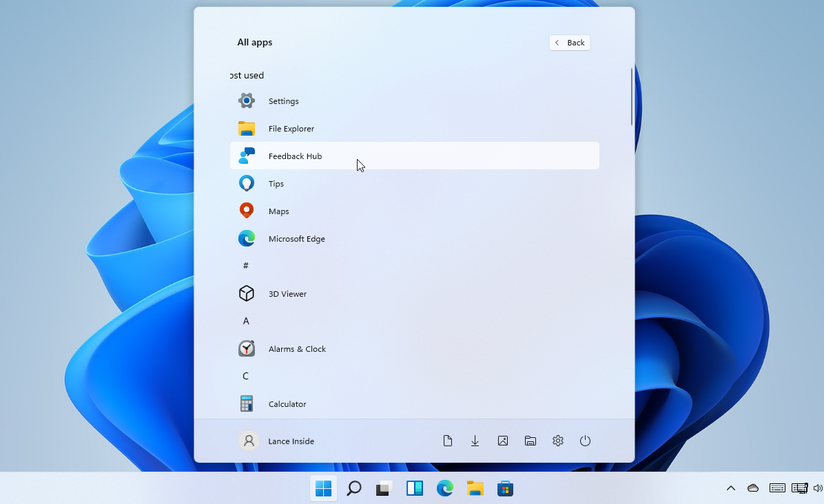Open Search from the taskbar
The height and width of the screenshot is (504, 824).
[353, 488]
